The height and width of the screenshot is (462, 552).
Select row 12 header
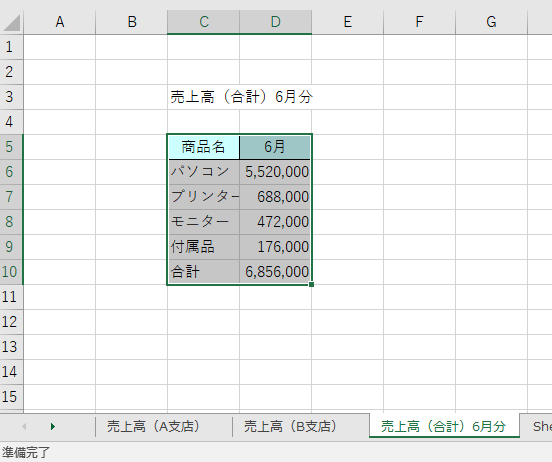click(12, 322)
